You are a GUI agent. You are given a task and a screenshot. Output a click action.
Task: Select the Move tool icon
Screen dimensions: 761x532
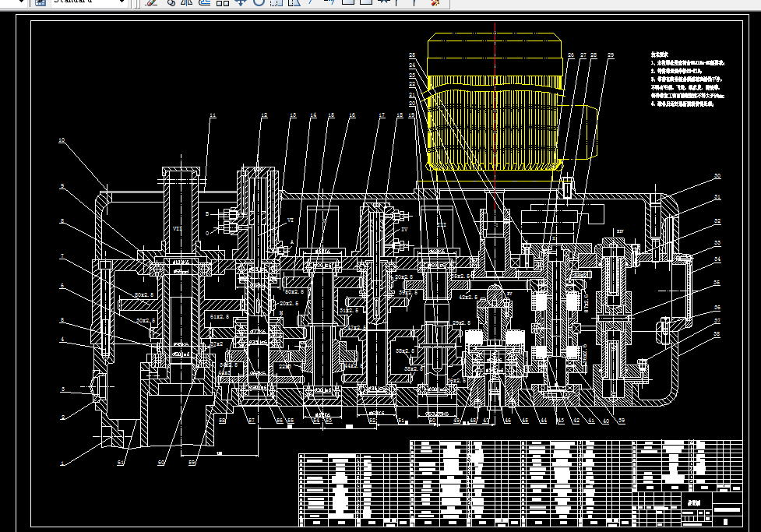[x=240, y=2]
